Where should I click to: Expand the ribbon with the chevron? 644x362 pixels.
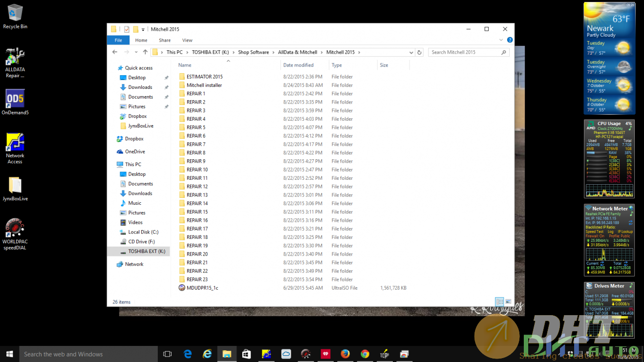tap(501, 40)
